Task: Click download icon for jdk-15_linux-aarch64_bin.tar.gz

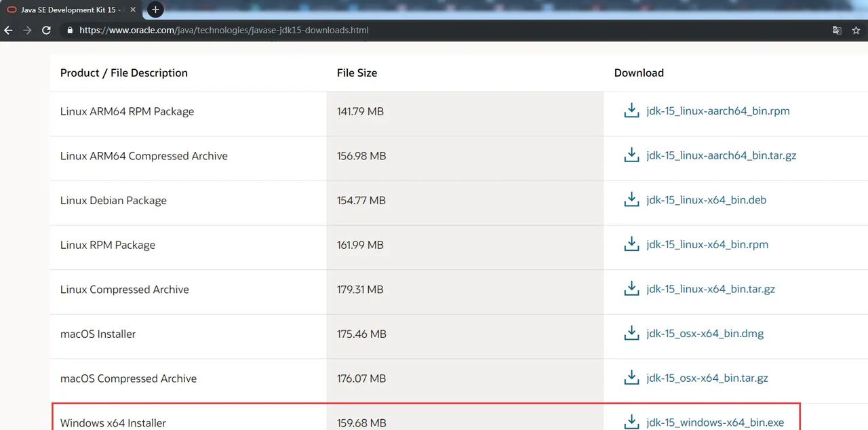Action: coord(631,155)
